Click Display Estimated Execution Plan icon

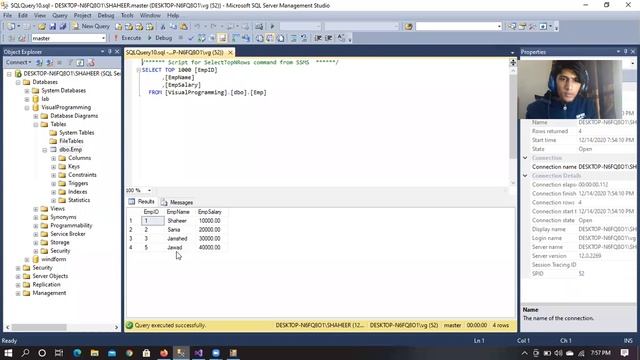click(202, 38)
